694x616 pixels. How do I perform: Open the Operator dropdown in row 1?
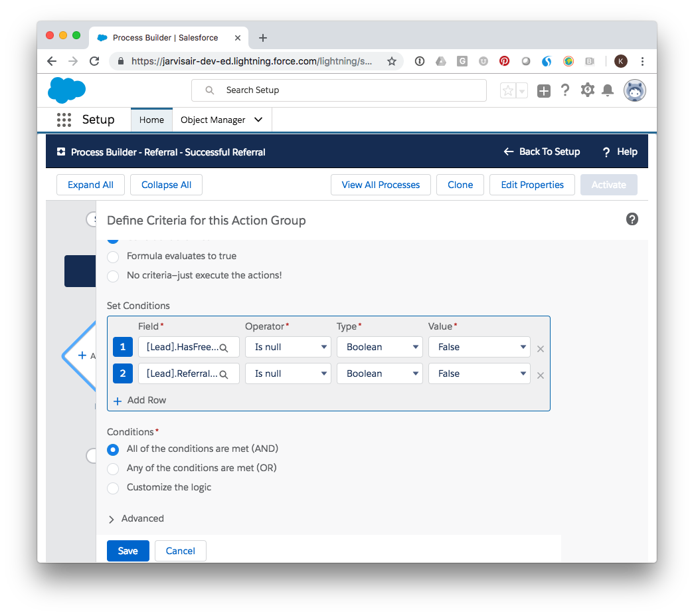pyautogui.click(x=288, y=347)
